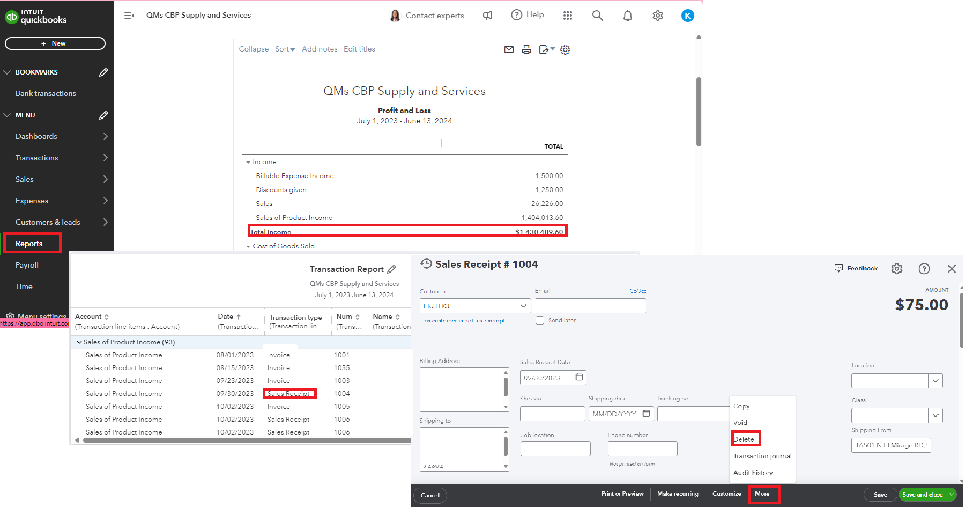980x515 pixels.
Task: Open the apps grid icon
Action: (568, 15)
